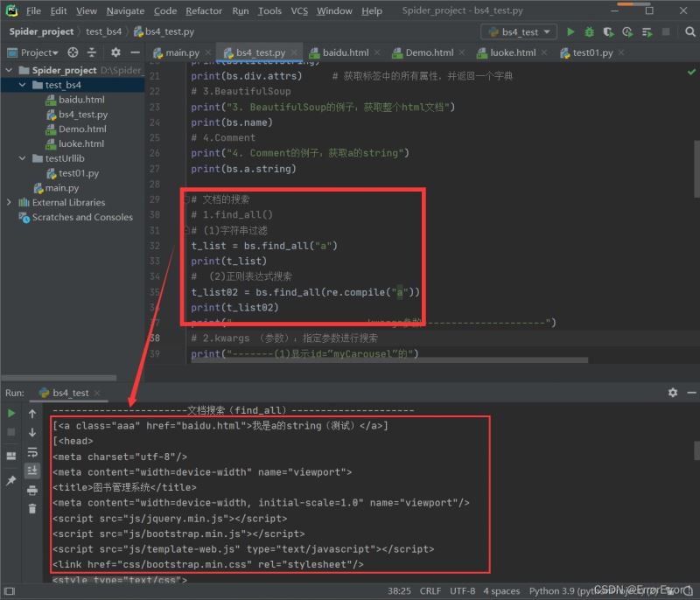Open the Refactor menu
Screen dimensions: 700x600
point(204,10)
